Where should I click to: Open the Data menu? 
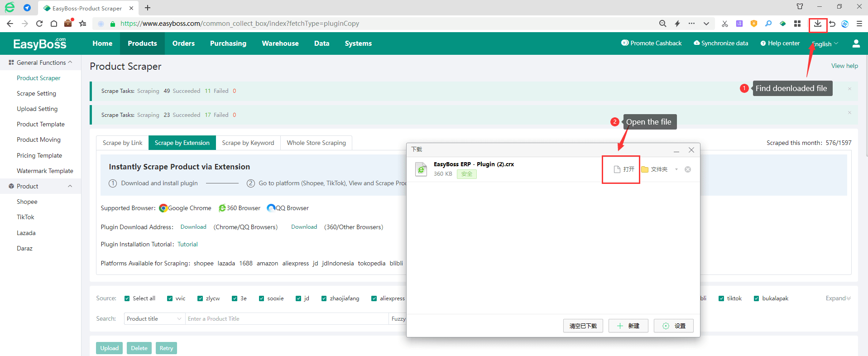pos(322,43)
